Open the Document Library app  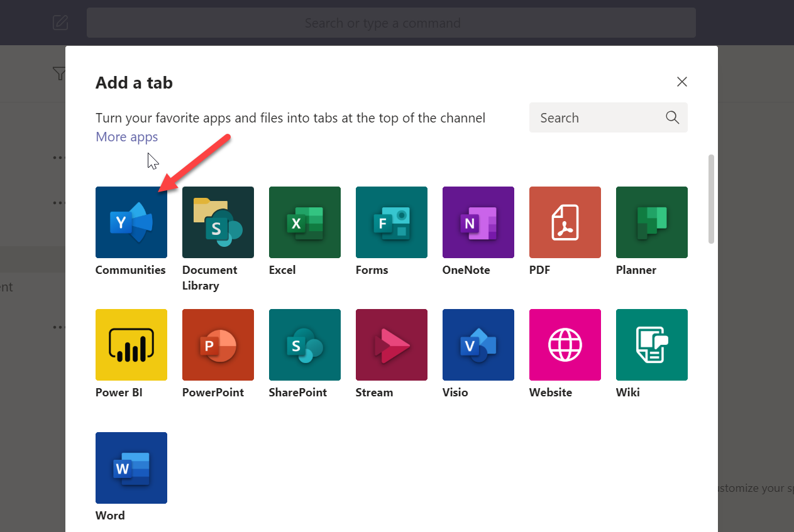tap(218, 222)
